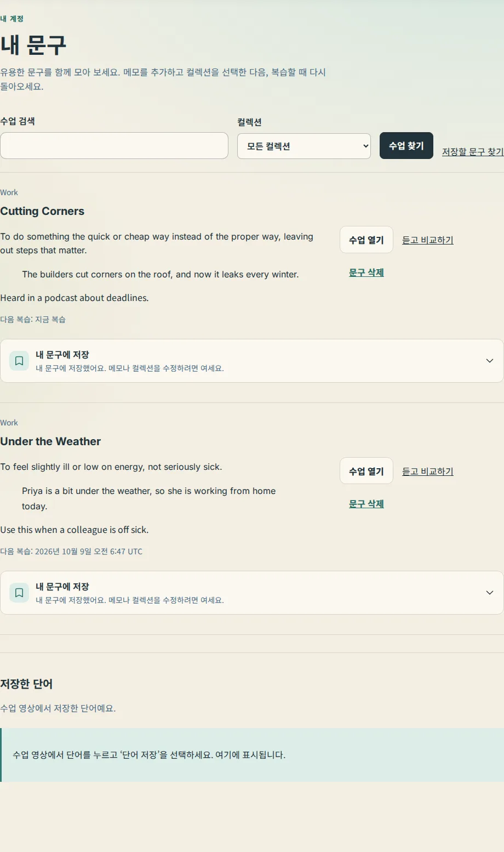The width and height of the screenshot is (504, 852).
Task: Click the '단어 저장' hint notice text
Action: point(149,755)
